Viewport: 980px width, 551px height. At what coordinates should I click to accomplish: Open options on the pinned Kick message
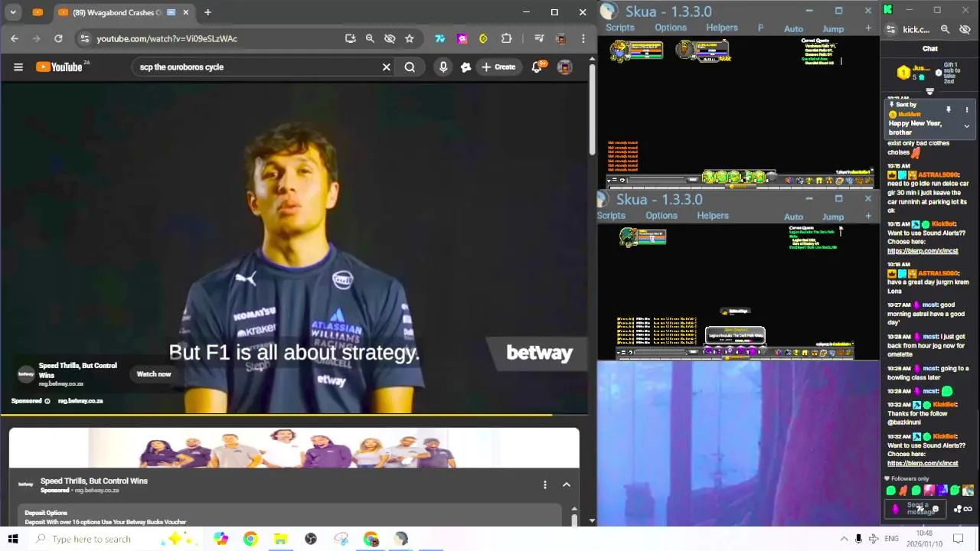(x=966, y=109)
